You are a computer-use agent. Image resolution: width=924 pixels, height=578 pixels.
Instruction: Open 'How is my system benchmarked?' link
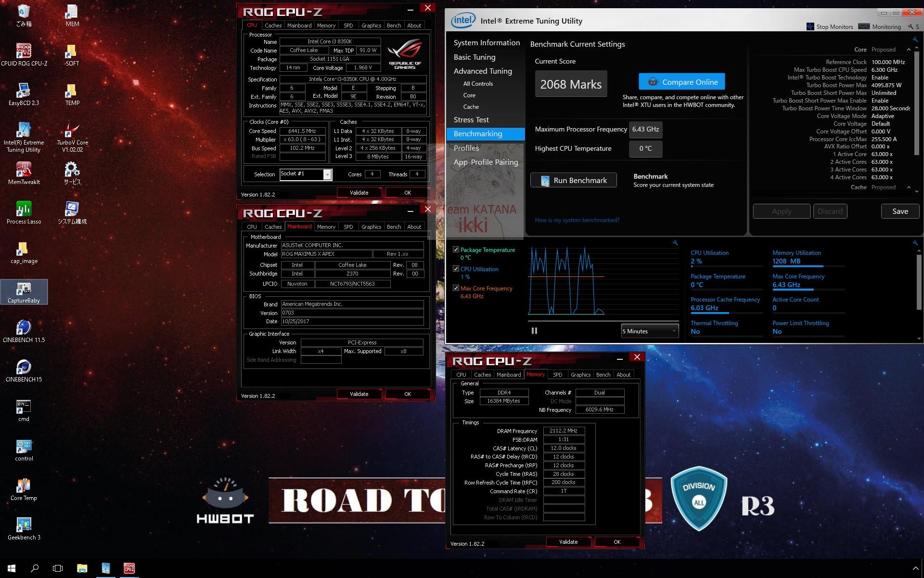click(x=577, y=220)
